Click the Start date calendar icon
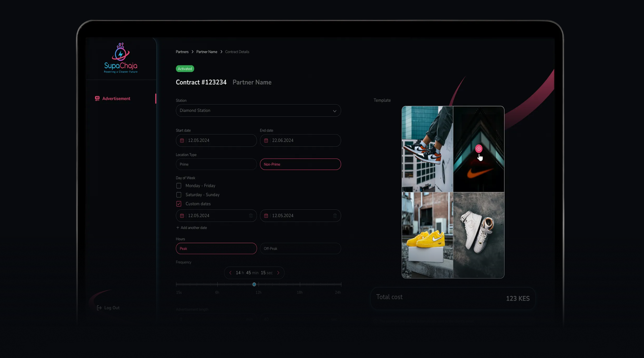Viewport: 644px width, 358px height. click(x=182, y=141)
